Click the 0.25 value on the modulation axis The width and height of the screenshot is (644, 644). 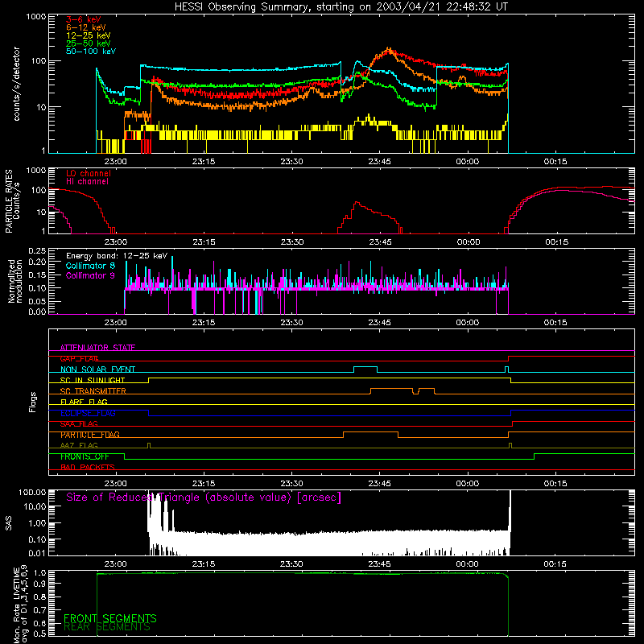(x=37, y=250)
